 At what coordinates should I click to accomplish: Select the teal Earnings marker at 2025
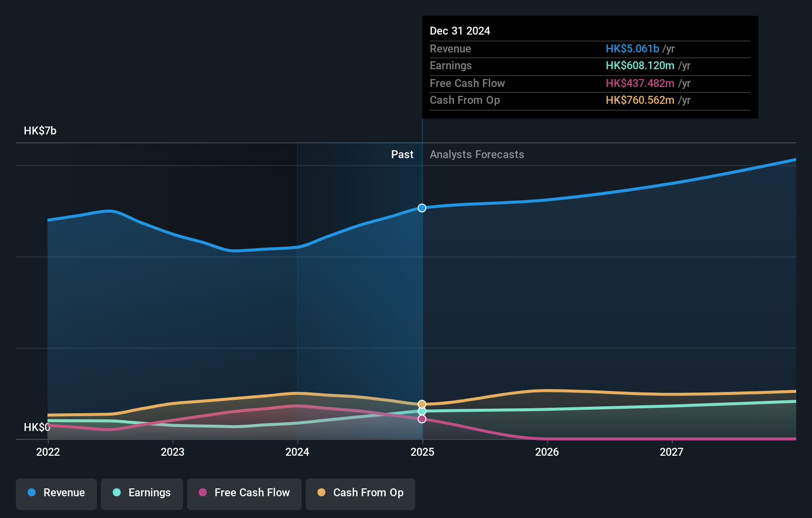422,411
